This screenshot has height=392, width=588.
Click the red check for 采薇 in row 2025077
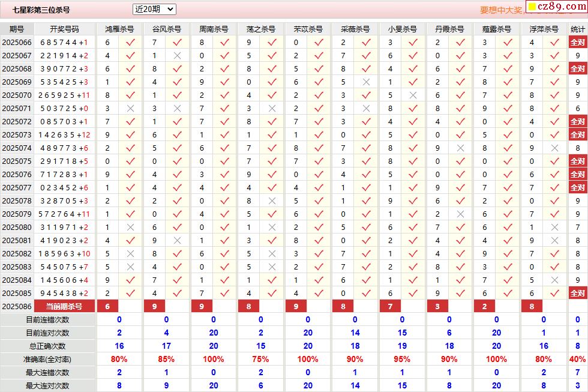[366, 187]
